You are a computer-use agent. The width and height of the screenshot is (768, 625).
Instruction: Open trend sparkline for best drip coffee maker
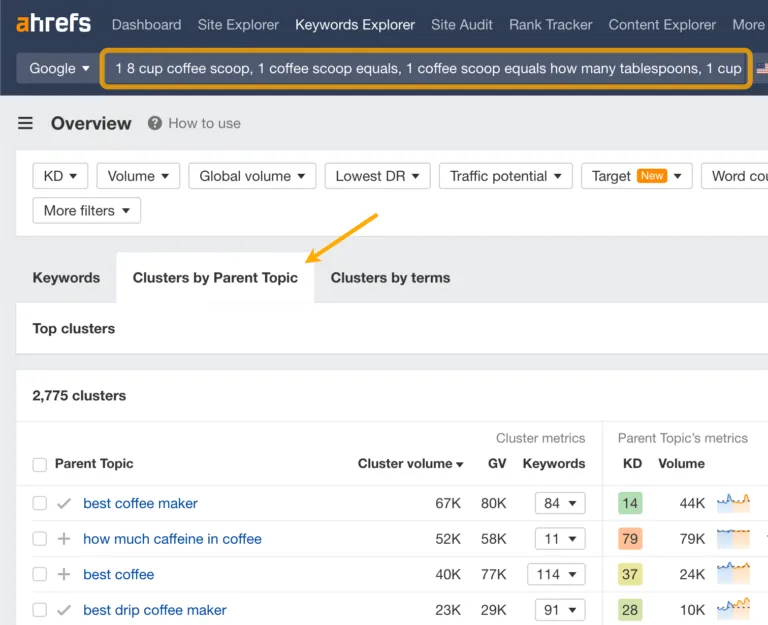tap(733, 610)
